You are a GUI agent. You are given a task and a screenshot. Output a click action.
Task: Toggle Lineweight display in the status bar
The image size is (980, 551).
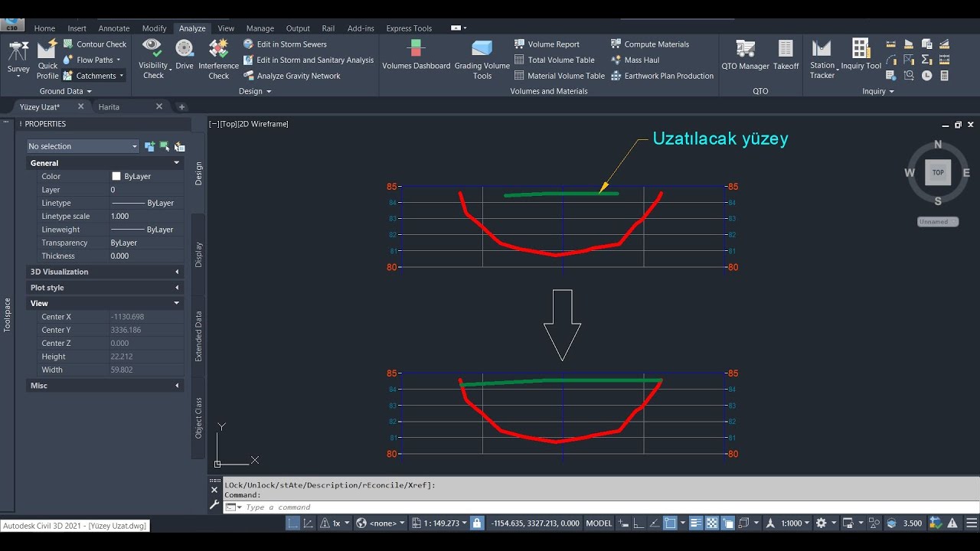tap(696, 523)
